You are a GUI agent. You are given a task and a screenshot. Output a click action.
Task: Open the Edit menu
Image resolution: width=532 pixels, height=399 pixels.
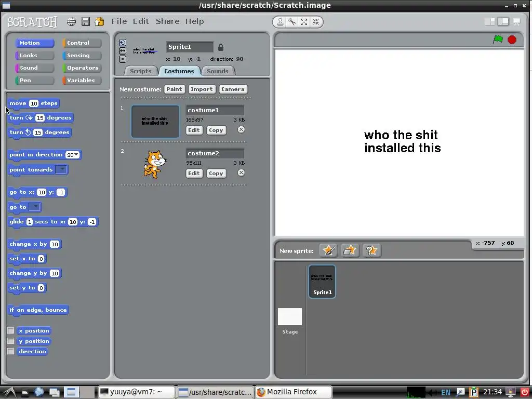[141, 21]
